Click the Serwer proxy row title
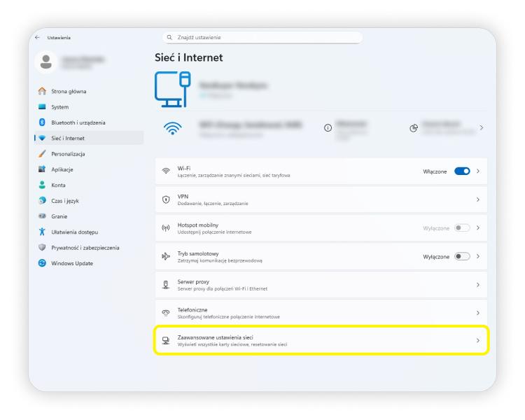Viewport: 525px width, 420px height. tap(193, 281)
